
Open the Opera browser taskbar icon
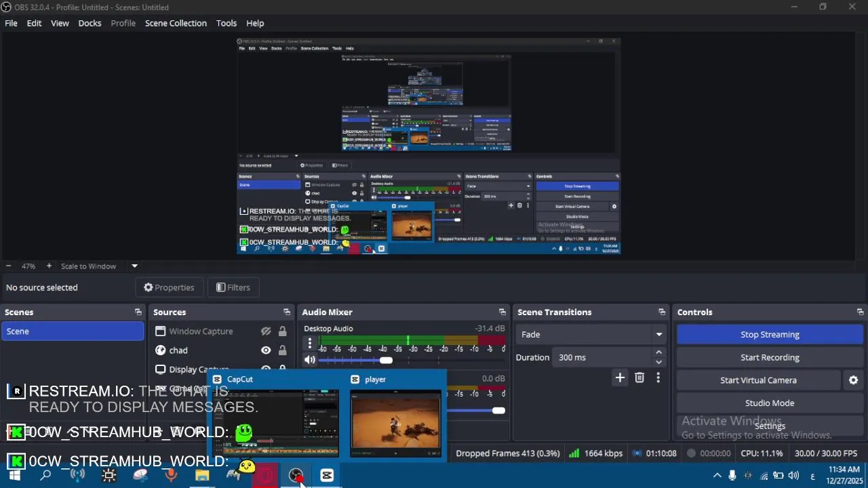tap(264, 475)
